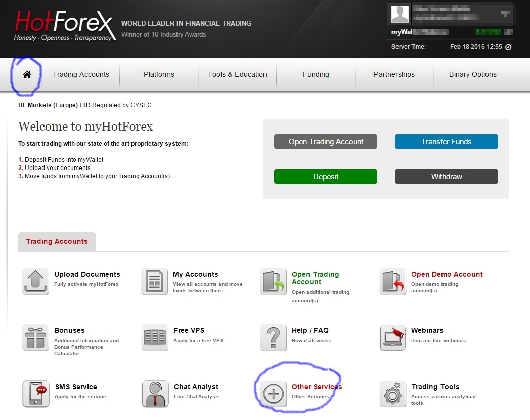Go to the home page icon

pyautogui.click(x=27, y=74)
